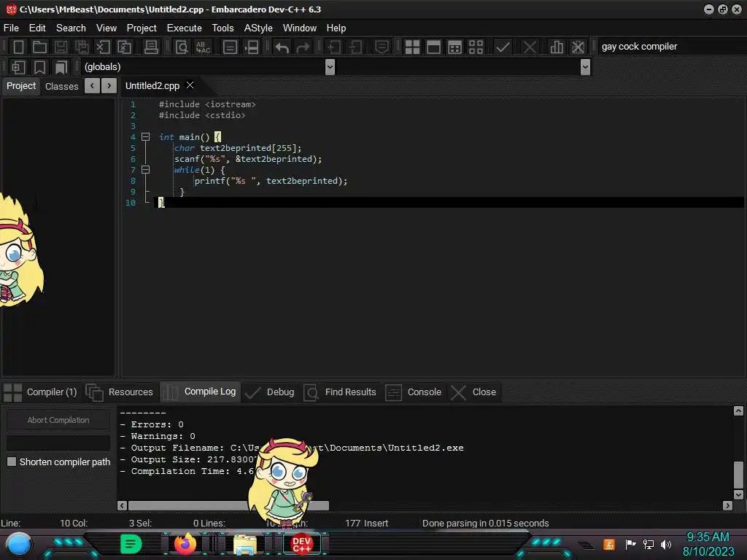Open the Debug bottom tab
The height and width of the screenshot is (560, 747).
pos(270,392)
